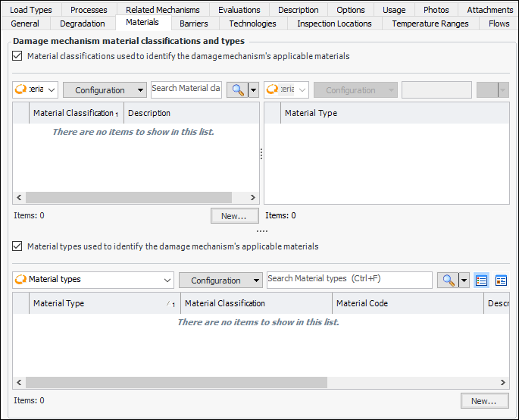Screen dimensions: 519x420
Task: Click New button under classifications list
Action: click(x=235, y=216)
